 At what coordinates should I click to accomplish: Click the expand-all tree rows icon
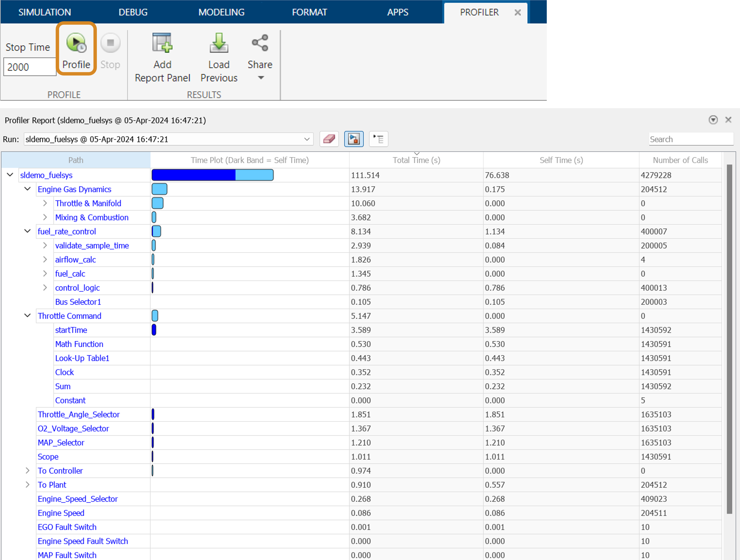click(378, 139)
